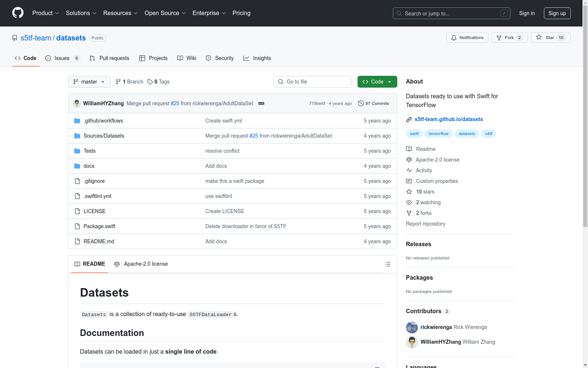This screenshot has height=368, width=588.
Task: Click the Notifications button
Action: (x=467, y=38)
